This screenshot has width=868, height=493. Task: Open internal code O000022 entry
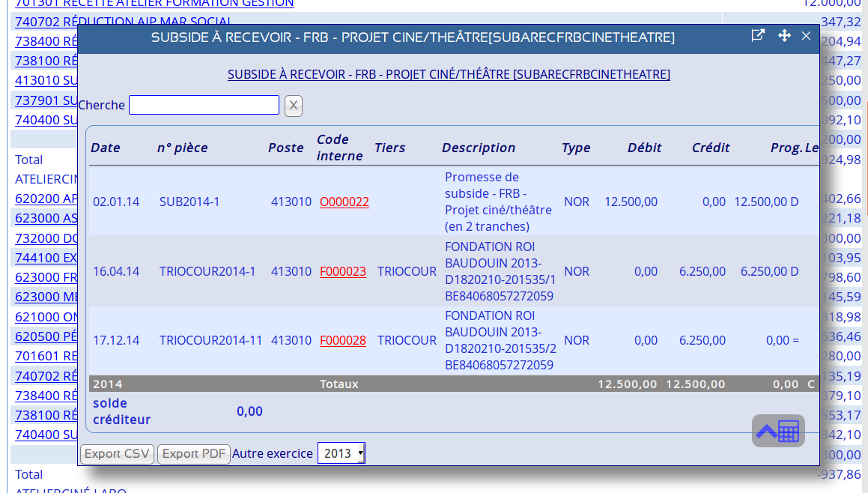344,202
